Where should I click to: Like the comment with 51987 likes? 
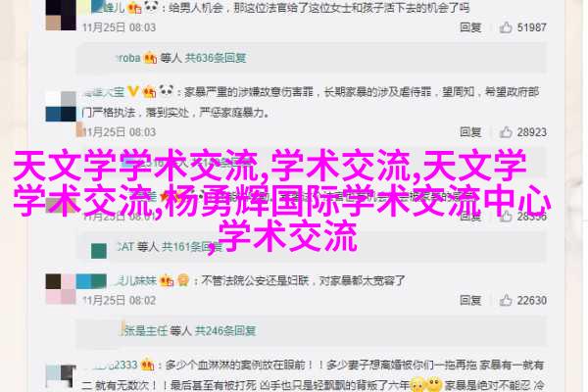[x=506, y=27]
